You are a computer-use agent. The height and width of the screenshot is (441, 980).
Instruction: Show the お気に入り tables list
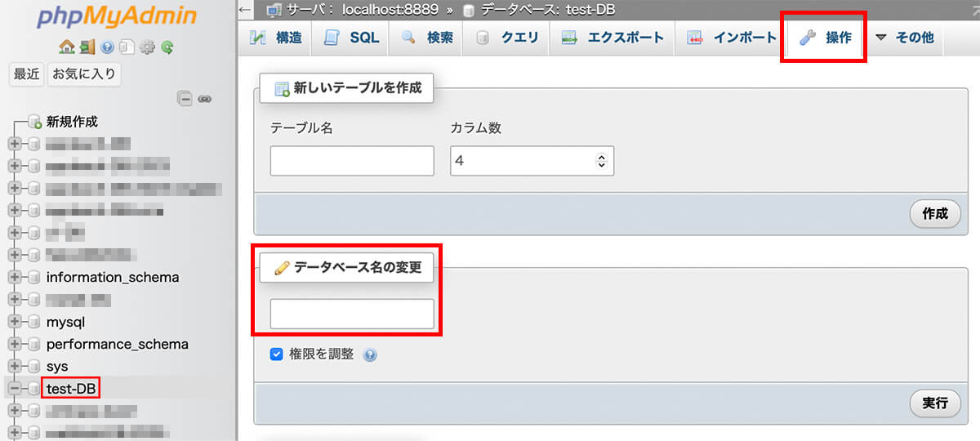point(84,74)
